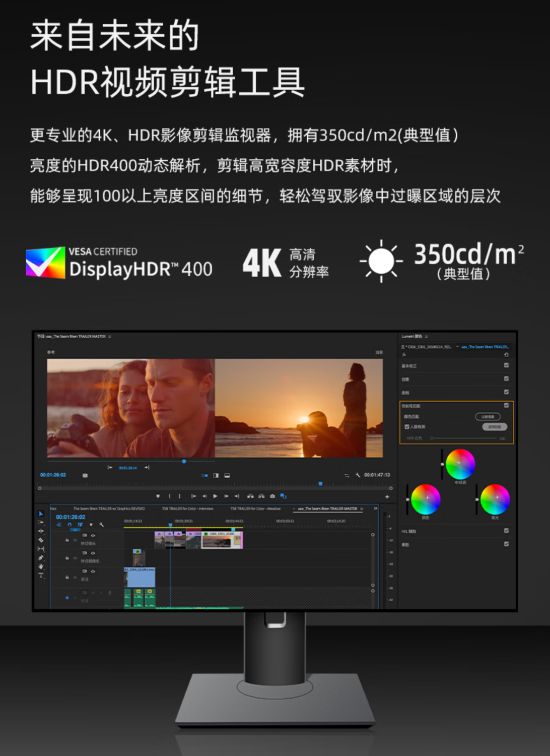Image resolution: width=550 pixels, height=756 pixels.
Task: Switch to TSB TRAILER for Color - Meadow tab
Action: (x=255, y=509)
